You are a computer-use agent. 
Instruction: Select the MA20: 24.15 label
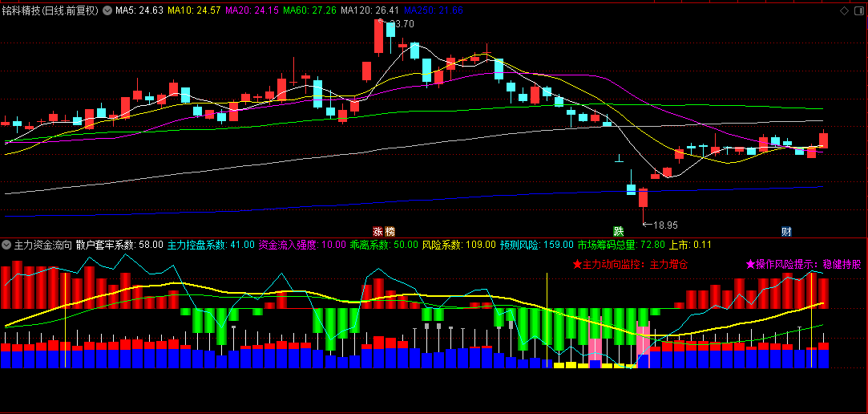pos(252,10)
